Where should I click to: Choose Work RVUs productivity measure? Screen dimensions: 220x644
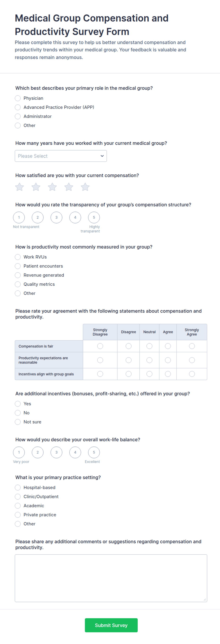coord(18,257)
